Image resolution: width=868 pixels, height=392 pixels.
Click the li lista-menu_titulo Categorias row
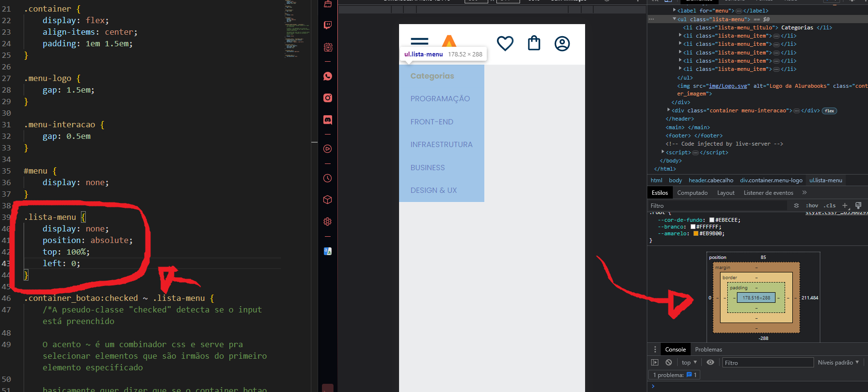pos(758,27)
